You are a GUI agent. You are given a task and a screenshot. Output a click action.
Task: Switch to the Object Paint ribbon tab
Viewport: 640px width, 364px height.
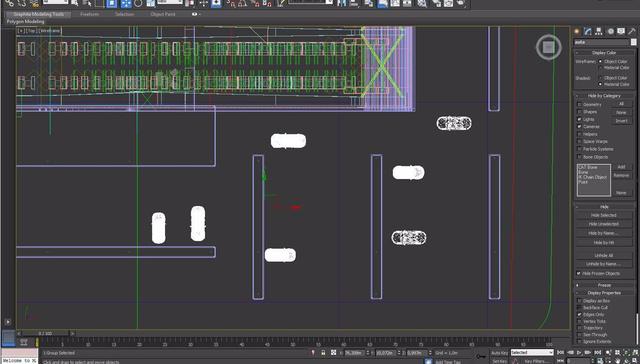pos(163,14)
